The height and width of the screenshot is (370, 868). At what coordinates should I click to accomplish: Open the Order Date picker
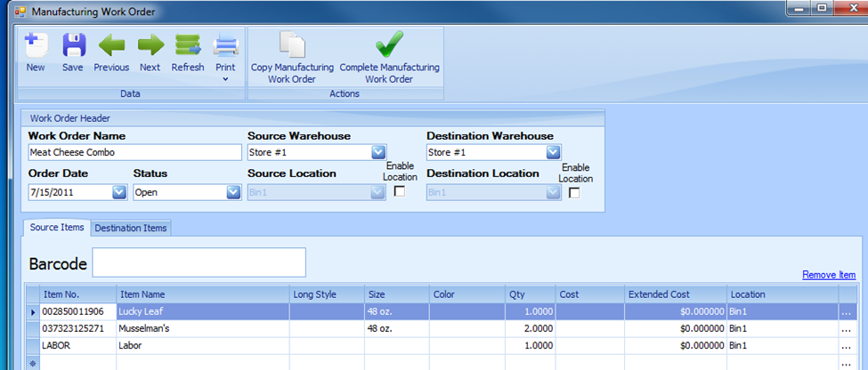click(119, 192)
